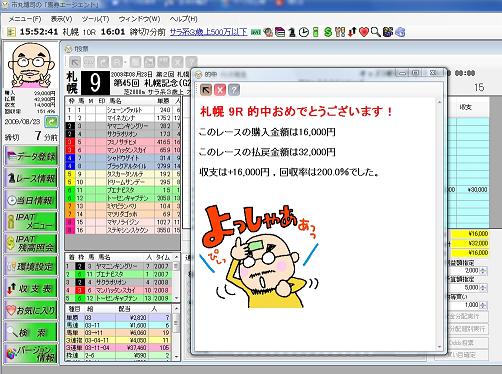Viewport: 502px width, 374px height.
Task: Show the 収支表 balance sheet
Action: 31,288
